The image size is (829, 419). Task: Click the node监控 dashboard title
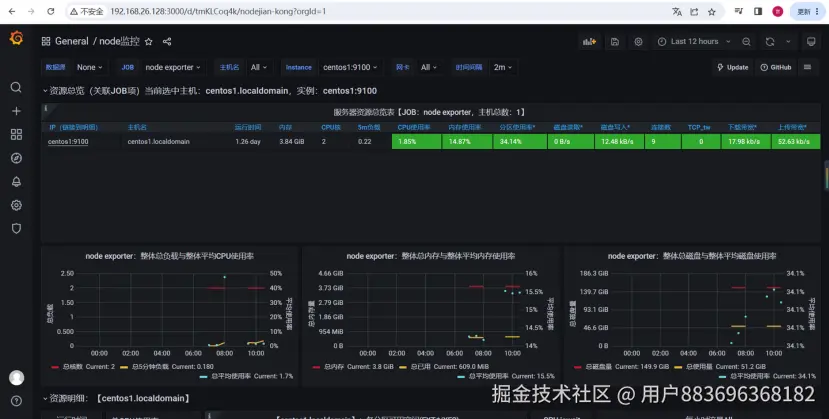pyautogui.click(x=119, y=41)
